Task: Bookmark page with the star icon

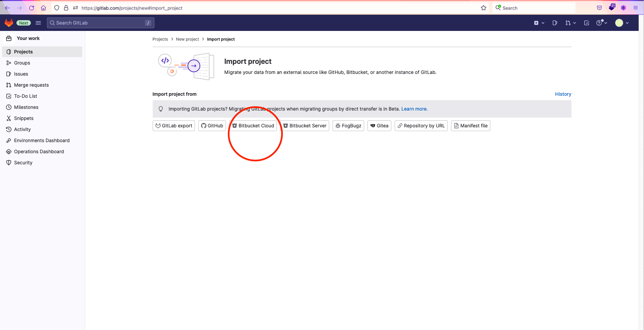Action: point(483,8)
